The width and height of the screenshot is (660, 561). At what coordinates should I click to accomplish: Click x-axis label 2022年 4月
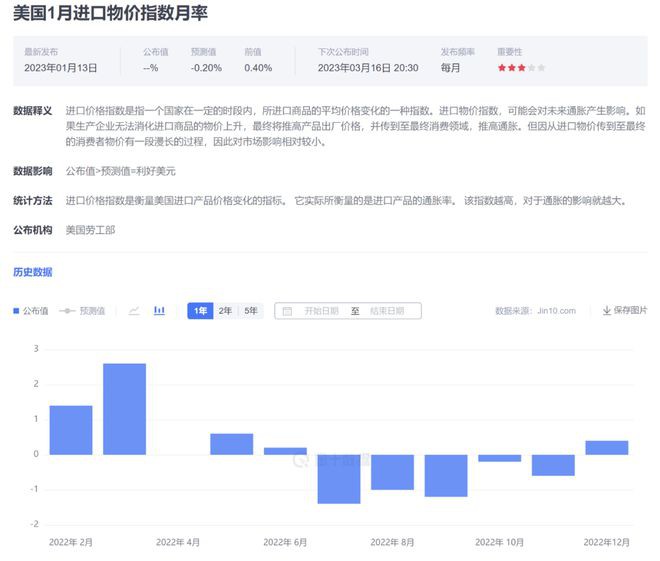pos(178,542)
